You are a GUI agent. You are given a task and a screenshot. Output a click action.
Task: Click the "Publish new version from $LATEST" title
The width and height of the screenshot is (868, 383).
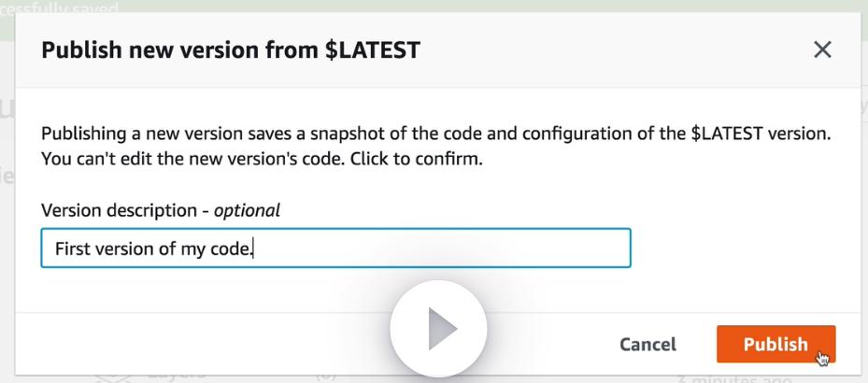pos(230,51)
